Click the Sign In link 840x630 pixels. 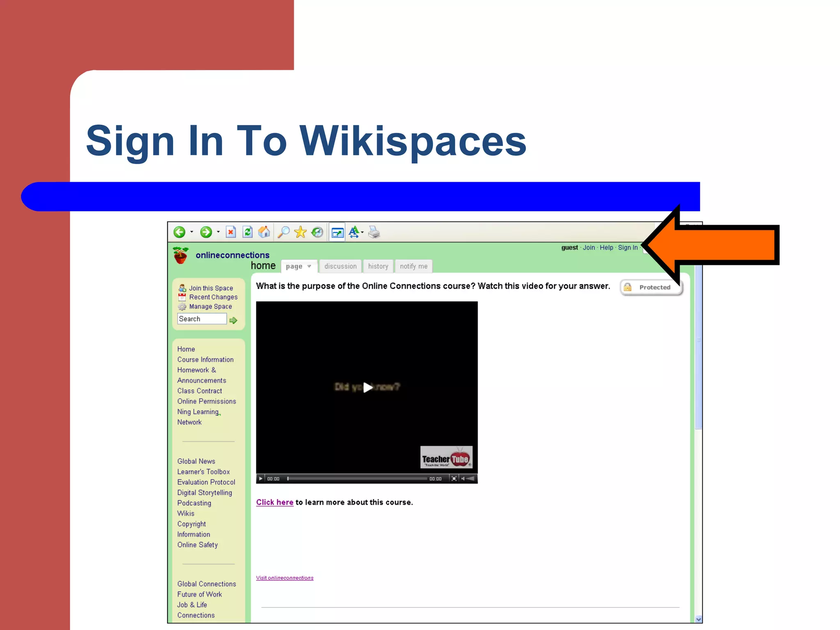pos(628,248)
